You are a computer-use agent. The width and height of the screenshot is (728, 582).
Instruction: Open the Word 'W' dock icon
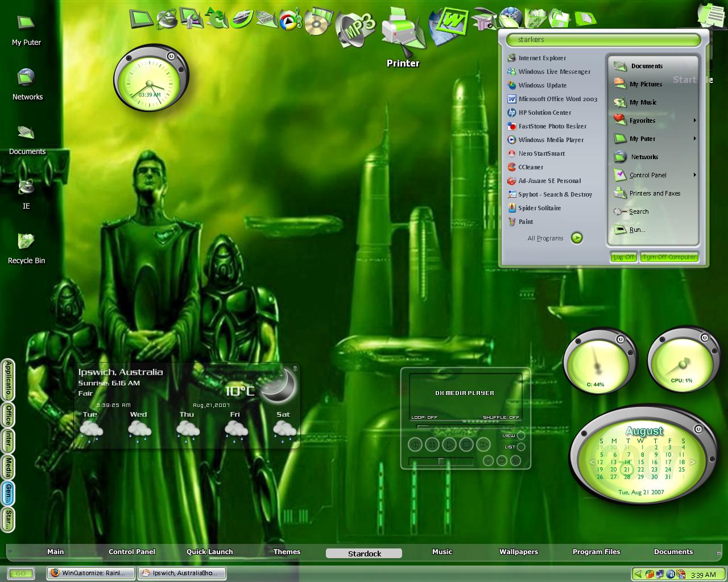point(448,27)
